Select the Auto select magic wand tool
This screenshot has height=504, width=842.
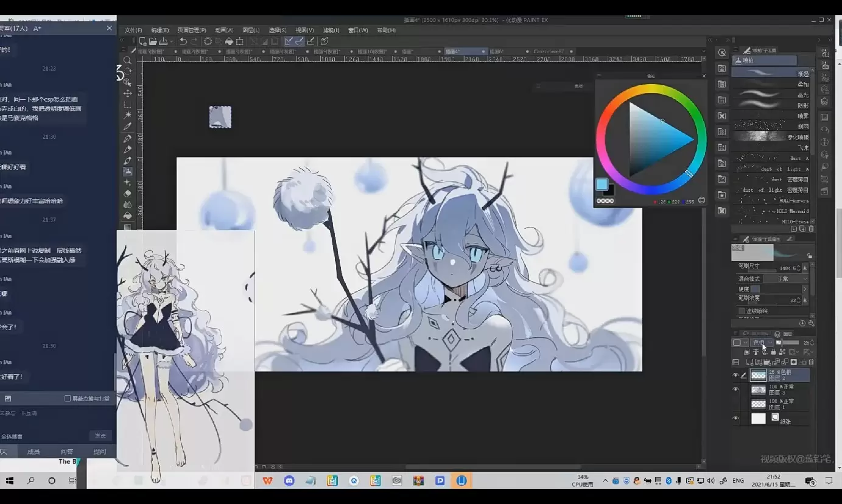pos(128,115)
